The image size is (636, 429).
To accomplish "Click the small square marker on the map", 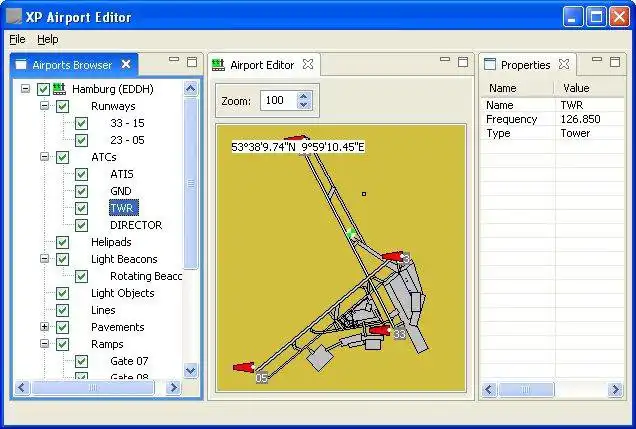I will click(x=364, y=194).
